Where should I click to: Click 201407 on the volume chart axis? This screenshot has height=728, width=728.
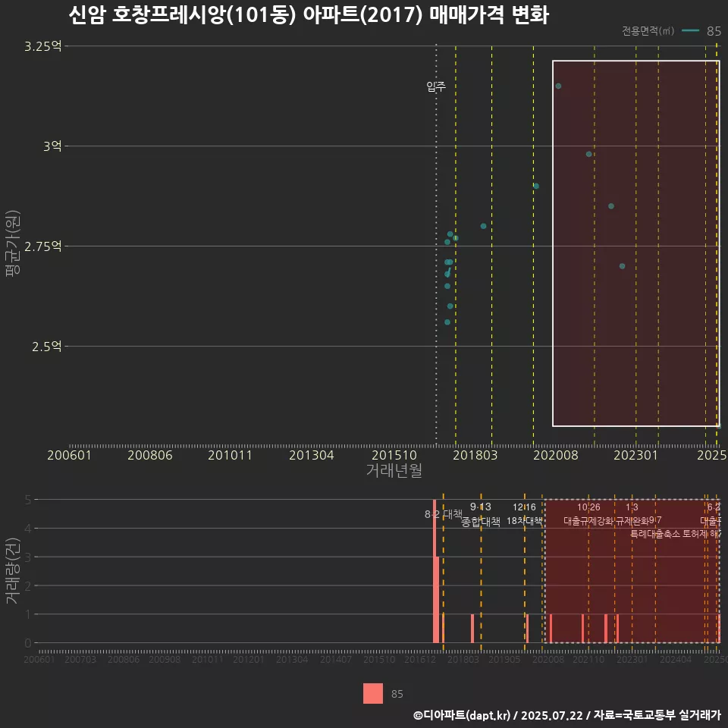click(336, 659)
